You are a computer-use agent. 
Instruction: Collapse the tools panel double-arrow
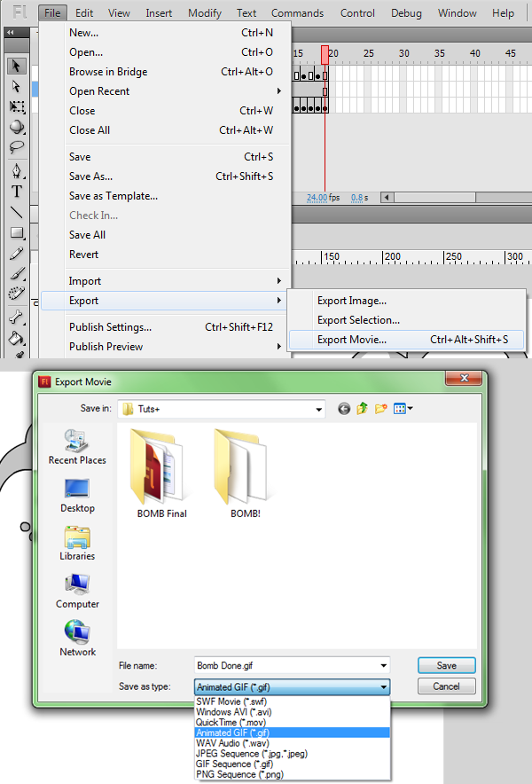(x=10, y=33)
